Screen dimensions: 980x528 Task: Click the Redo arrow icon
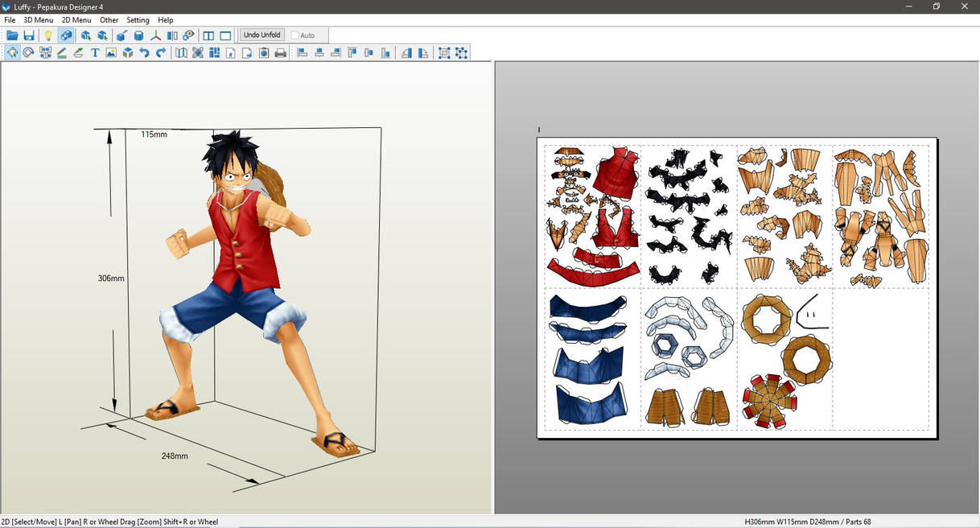[160, 53]
